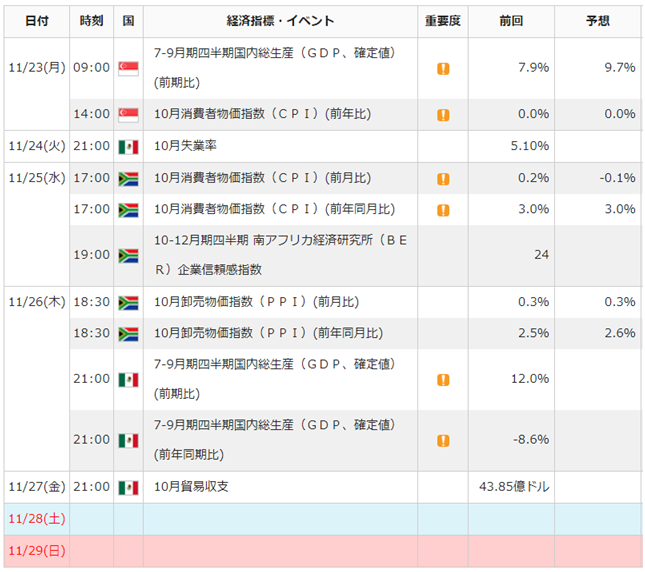Screen dimensions: 645x572
Task: Open 10月卸売物価指数 (前年同月比) event
Action: click(x=268, y=333)
